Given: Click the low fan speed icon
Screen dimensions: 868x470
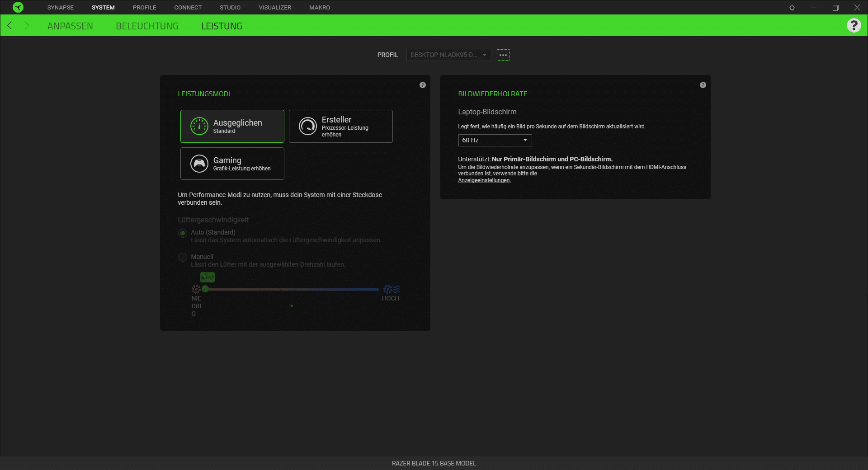Looking at the screenshot, I should pos(196,289).
